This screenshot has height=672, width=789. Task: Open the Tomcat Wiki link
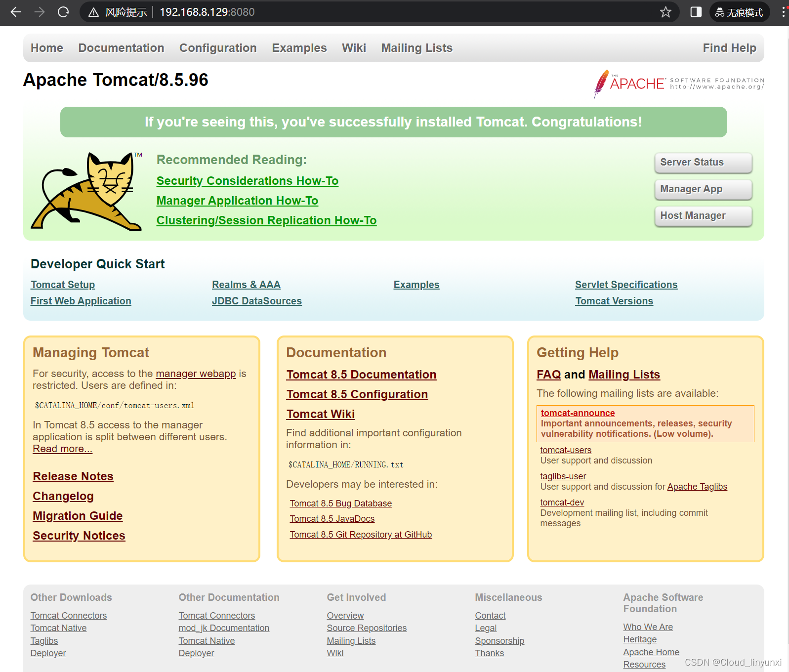tap(321, 414)
